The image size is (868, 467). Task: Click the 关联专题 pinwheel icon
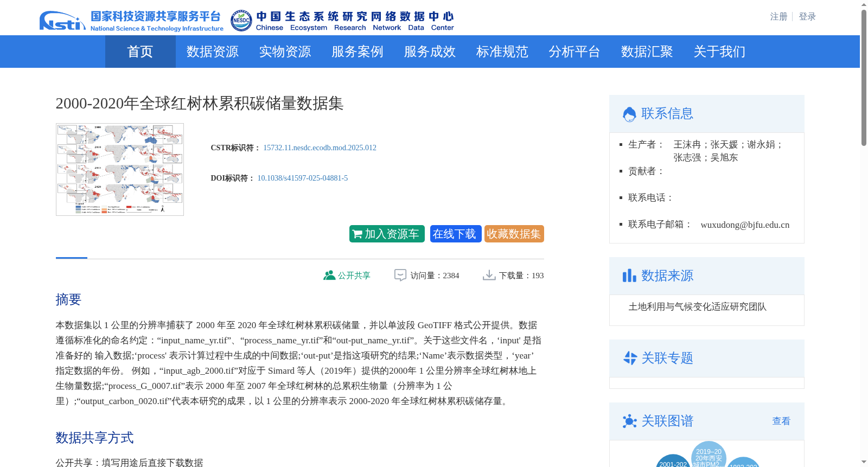pyautogui.click(x=630, y=358)
